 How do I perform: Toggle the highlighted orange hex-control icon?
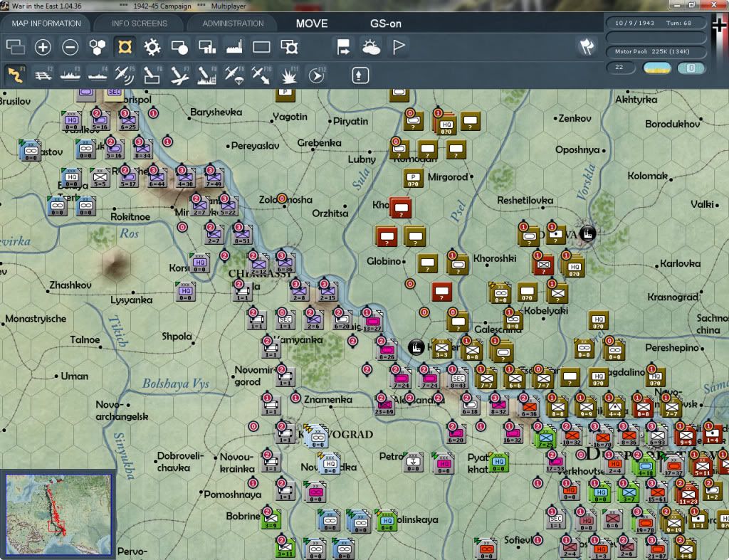tap(125, 47)
